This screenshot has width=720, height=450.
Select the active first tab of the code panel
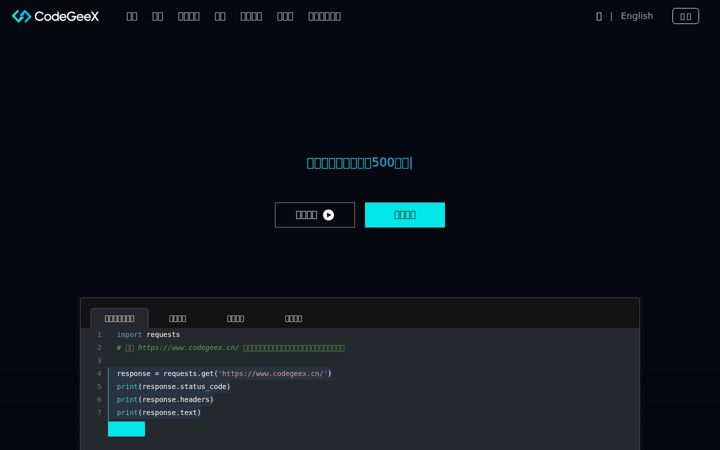(x=119, y=318)
